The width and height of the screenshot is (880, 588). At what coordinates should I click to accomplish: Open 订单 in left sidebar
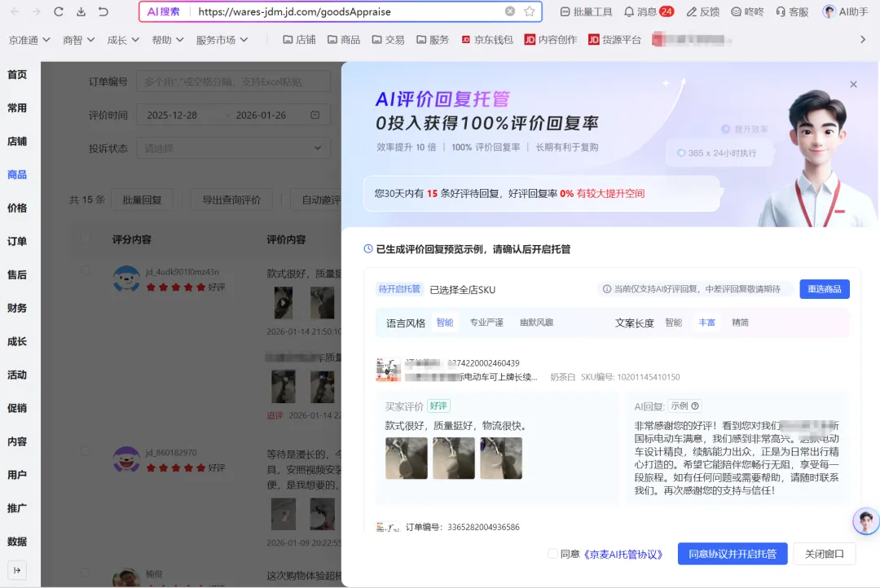coord(17,241)
